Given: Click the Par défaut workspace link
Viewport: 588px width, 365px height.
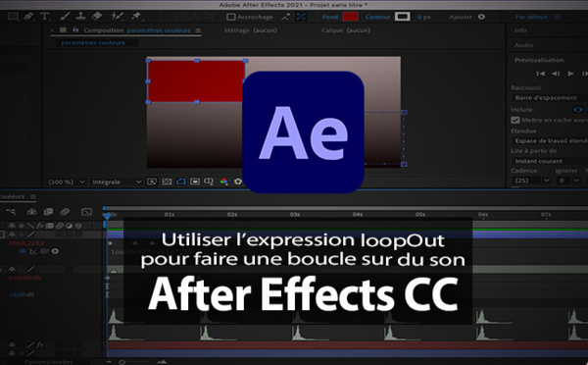Looking at the screenshot, I should point(531,17).
